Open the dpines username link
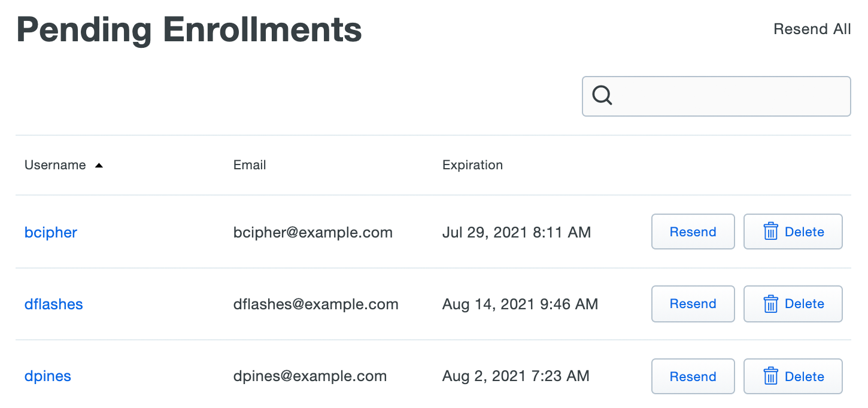The height and width of the screenshot is (408, 868). click(47, 376)
